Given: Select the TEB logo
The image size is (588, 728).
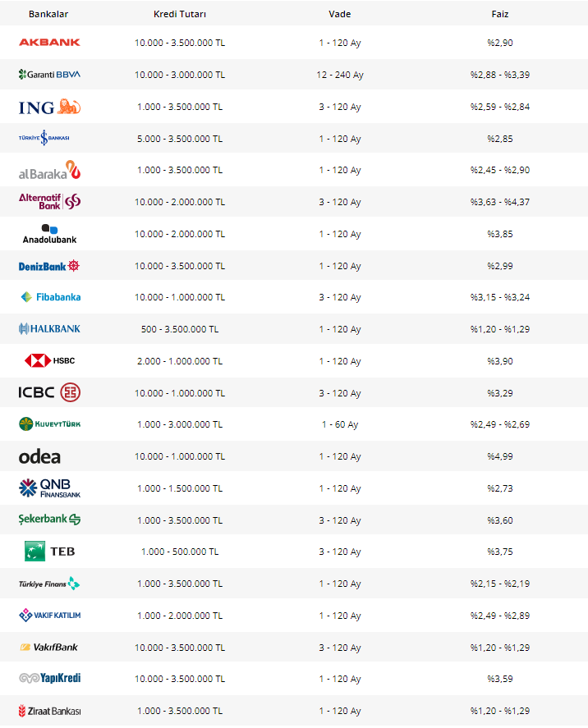Looking at the screenshot, I should pyautogui.click(x=49, y=552).
